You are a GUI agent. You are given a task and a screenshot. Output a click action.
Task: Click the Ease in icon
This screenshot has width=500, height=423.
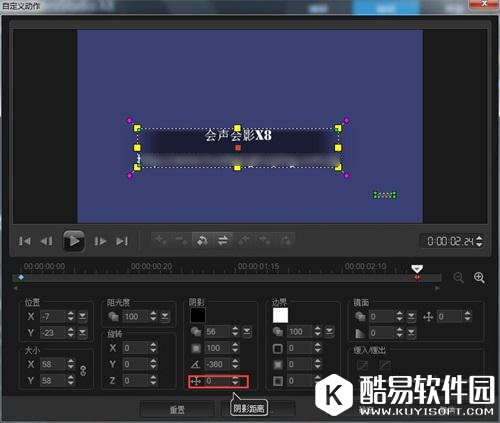[x=363, y=365]
